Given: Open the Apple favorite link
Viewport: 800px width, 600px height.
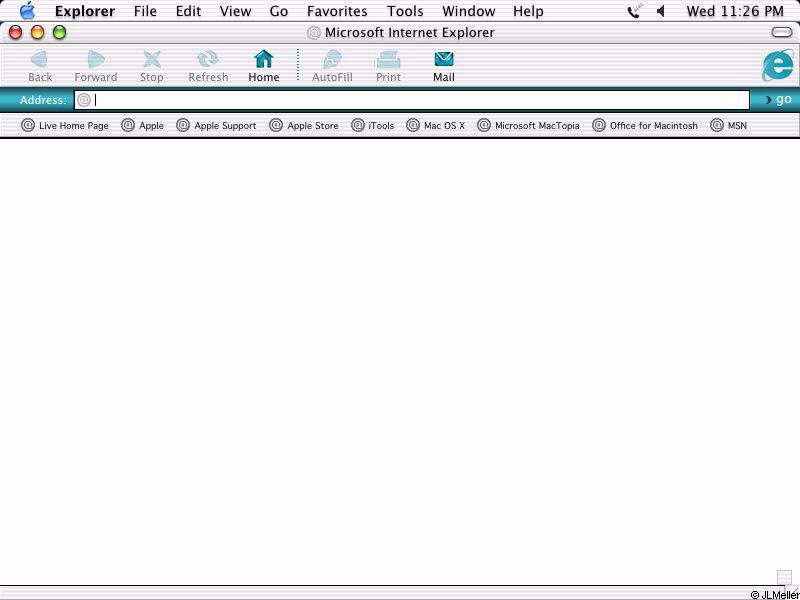Looking at the screenshot, I should click(x=142, y=126).
